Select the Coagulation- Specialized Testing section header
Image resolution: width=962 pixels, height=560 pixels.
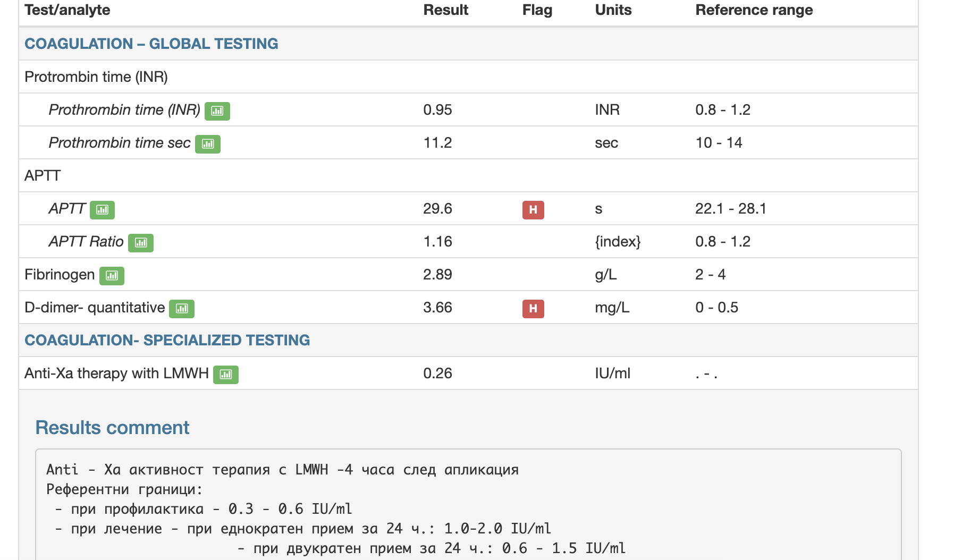(x=167, y=340)
